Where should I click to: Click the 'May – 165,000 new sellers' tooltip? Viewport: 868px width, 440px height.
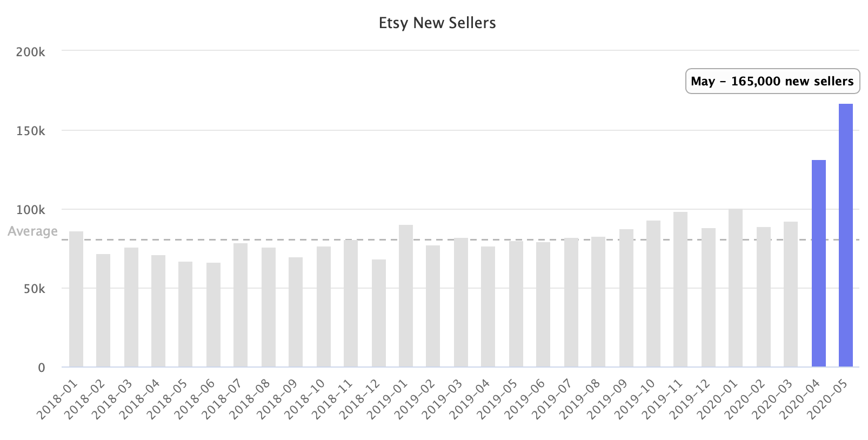pos(772,82)
